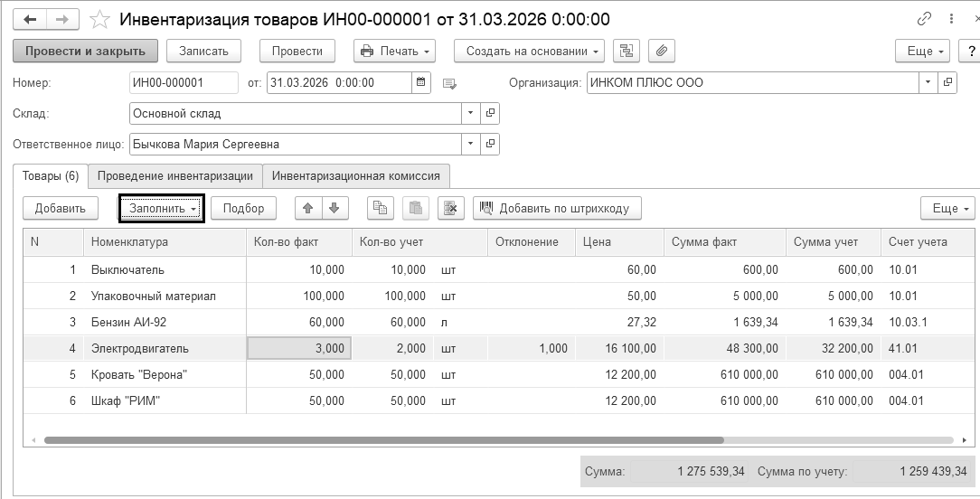The height and width of the screenshot is (499, 980).
Task: Expand the Организация dropdown list
Action: pyautogui.click(x=928, y=83)
